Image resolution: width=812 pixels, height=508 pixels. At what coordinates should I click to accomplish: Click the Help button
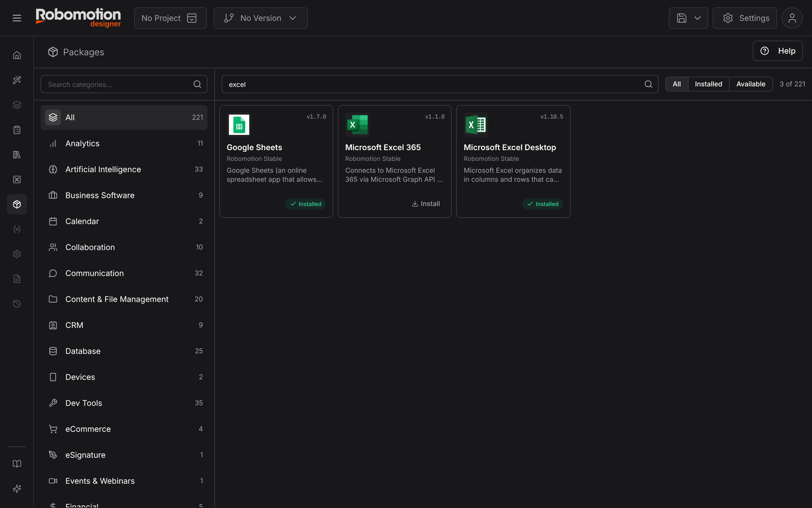[778, 51]
